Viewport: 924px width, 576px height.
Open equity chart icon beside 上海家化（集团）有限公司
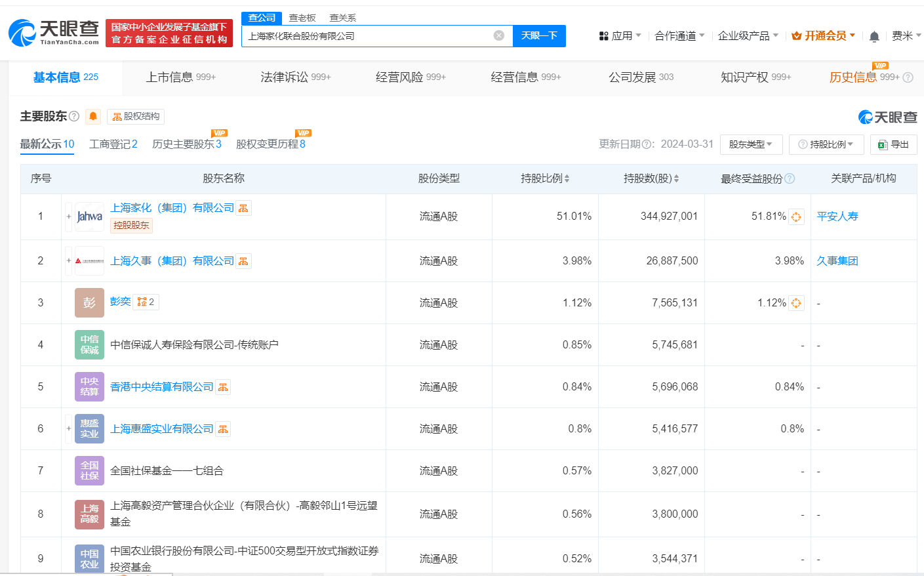243,208
